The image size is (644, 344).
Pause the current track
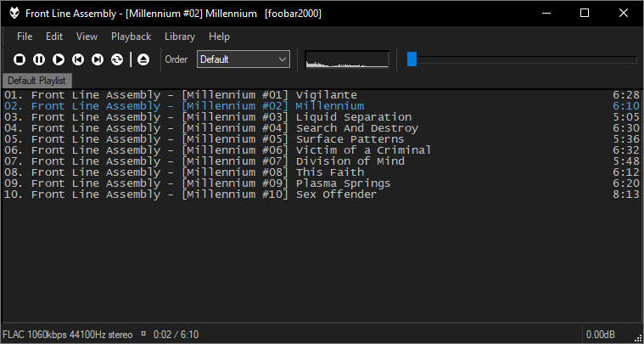tap(39, 59)
